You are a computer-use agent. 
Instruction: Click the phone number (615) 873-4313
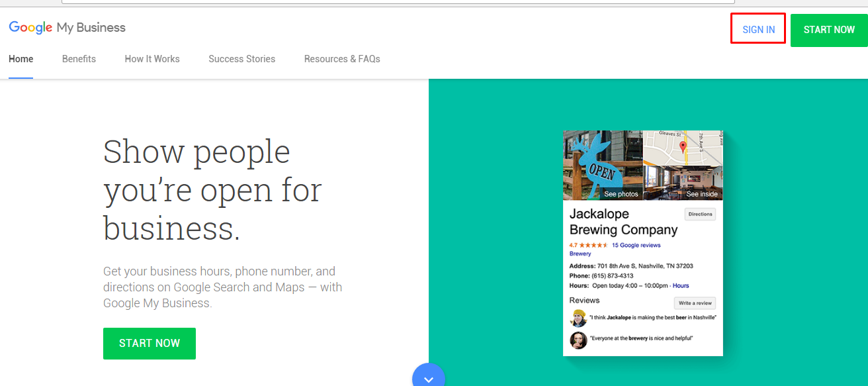(x=613, y=276)
